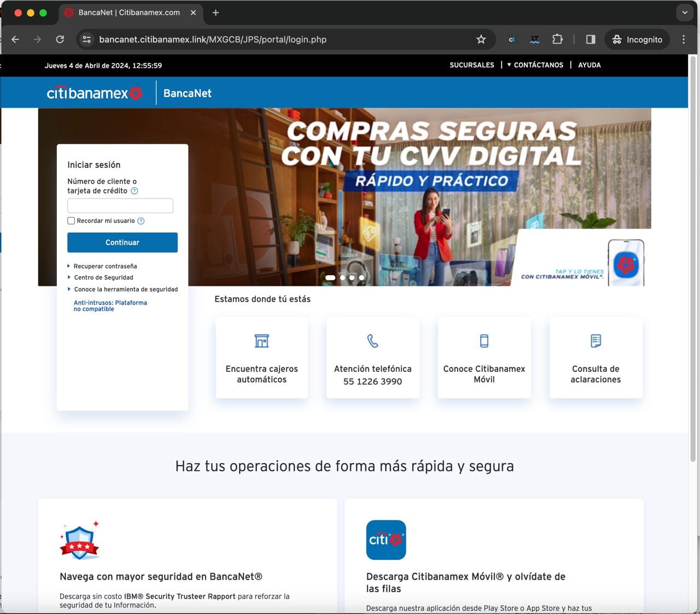
Task: Expand the tab search chevron
Action: click(685, 13)
